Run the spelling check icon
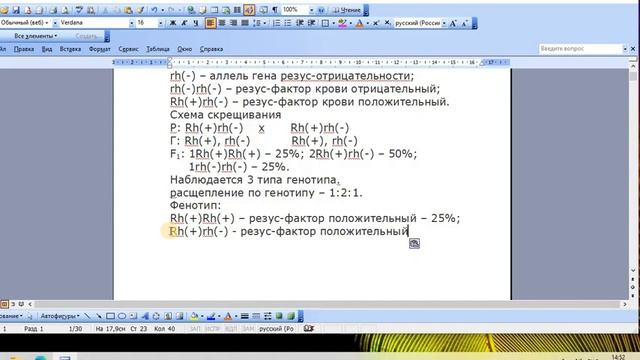The height and width of the screenshot is (360, 640). pos(79,9)
